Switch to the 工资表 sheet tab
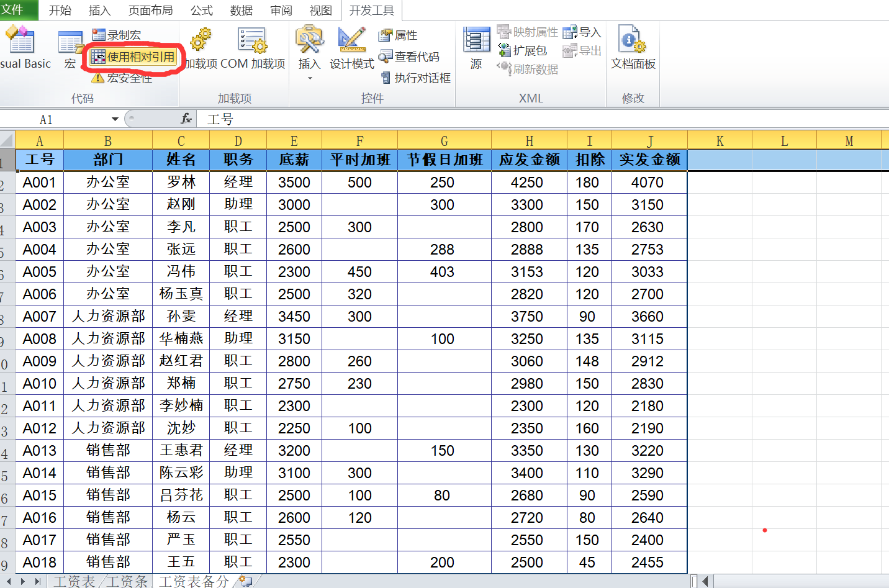Viewport: 889px width, 588px height. (74, 581)
